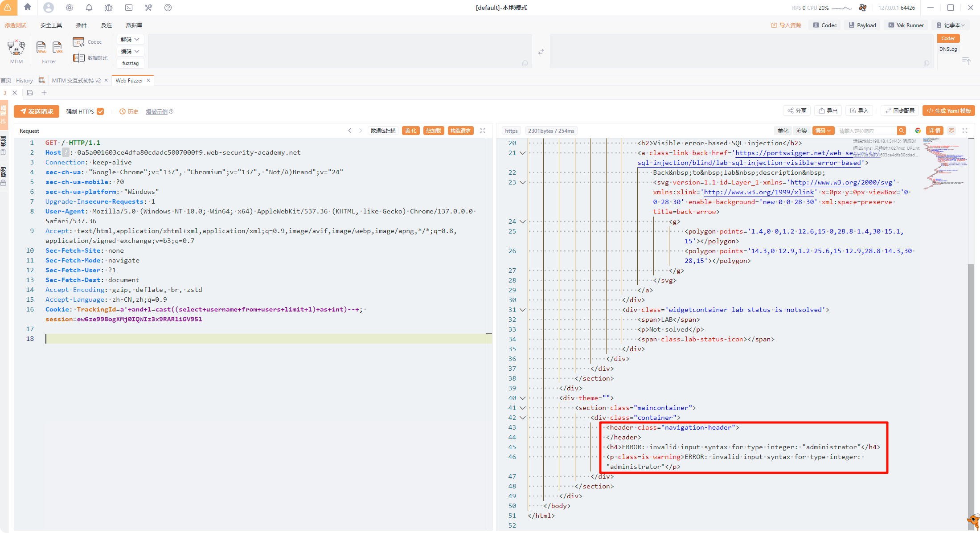Open the 记事本 dropdown
Viewport: 980px width, 533px height.
click(x=951, y=25)
